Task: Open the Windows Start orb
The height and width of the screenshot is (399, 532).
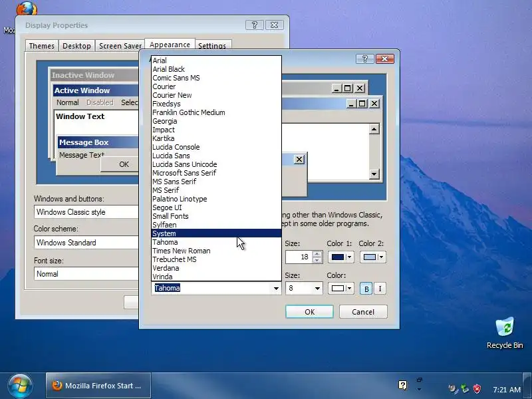Action: [x=20, y=386]
